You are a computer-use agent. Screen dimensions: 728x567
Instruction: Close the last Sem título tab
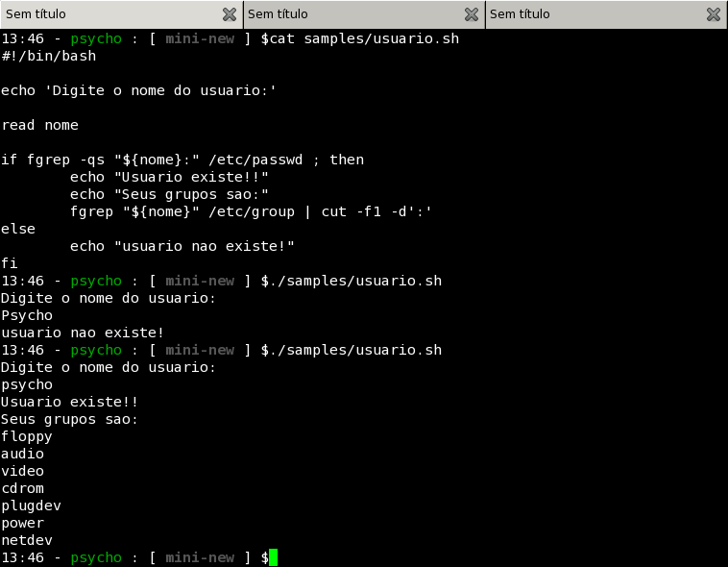click(x=714, y=14)
